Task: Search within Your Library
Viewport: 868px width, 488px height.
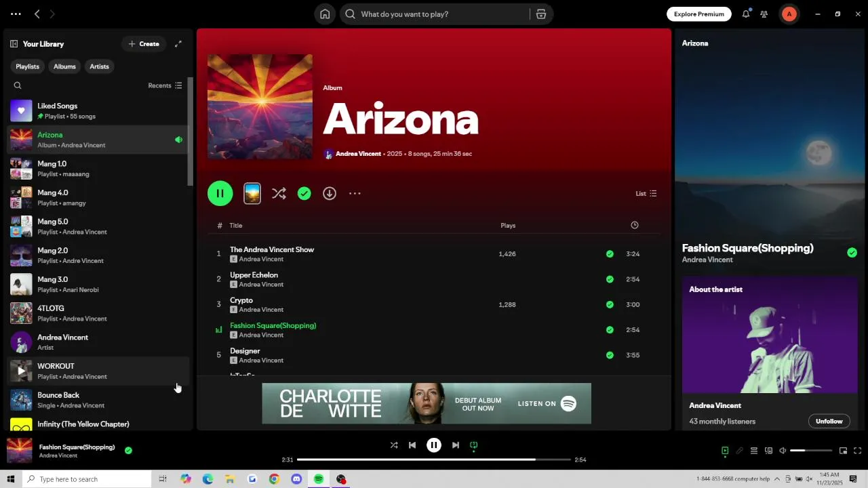Action: (18, 85)
